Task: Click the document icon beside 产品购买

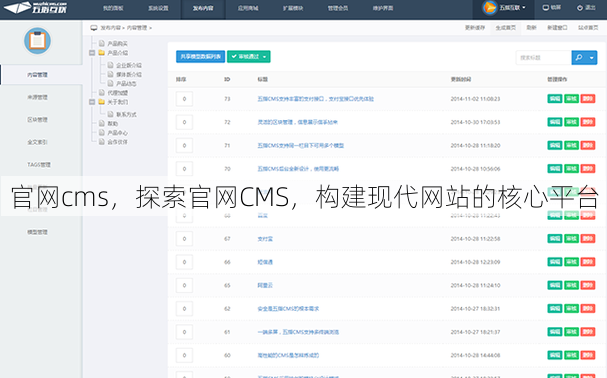Action: pyautogui.click(x=101, y=43)
